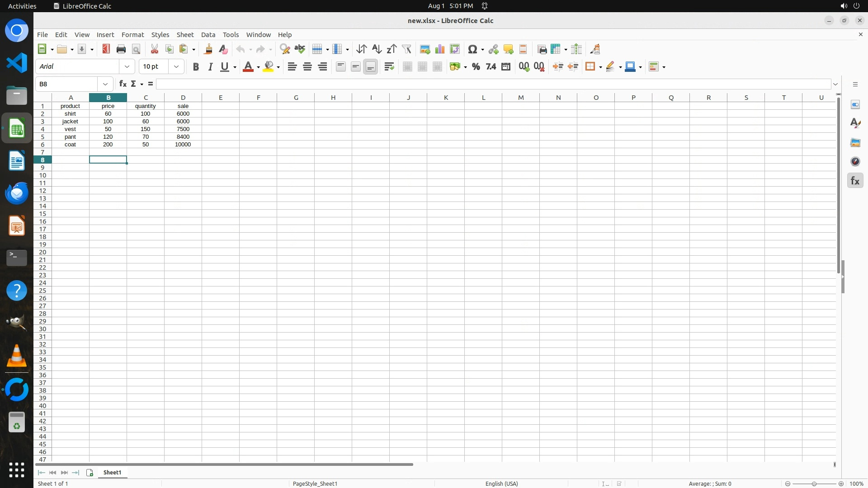868x488 pixels.
Task: Click the Export as PDF icon
Action: 106,49
